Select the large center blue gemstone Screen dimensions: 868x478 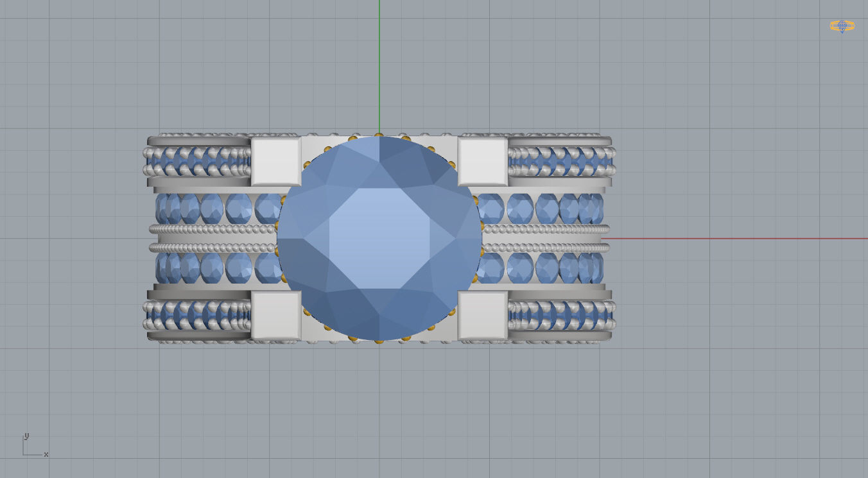(x=379, y=238)
